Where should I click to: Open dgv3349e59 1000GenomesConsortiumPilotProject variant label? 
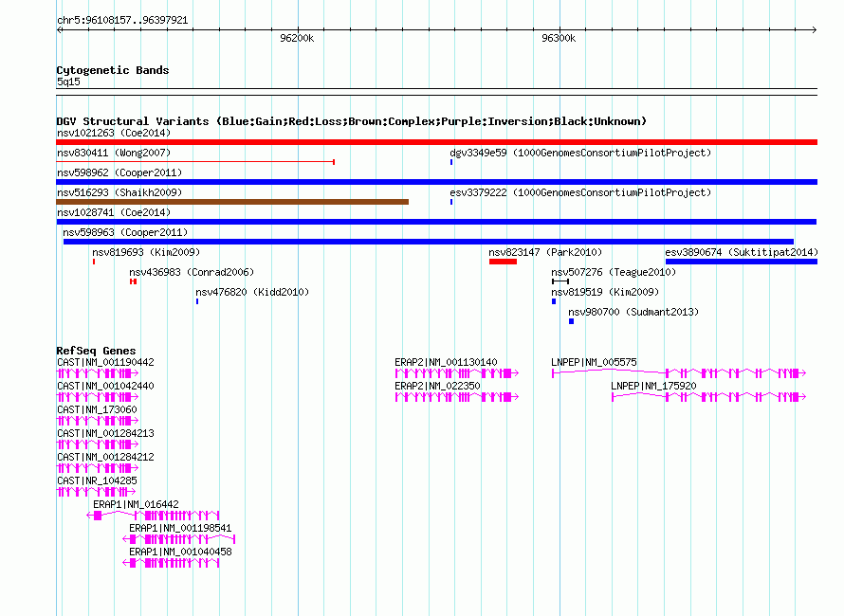[x=580, y=153]
